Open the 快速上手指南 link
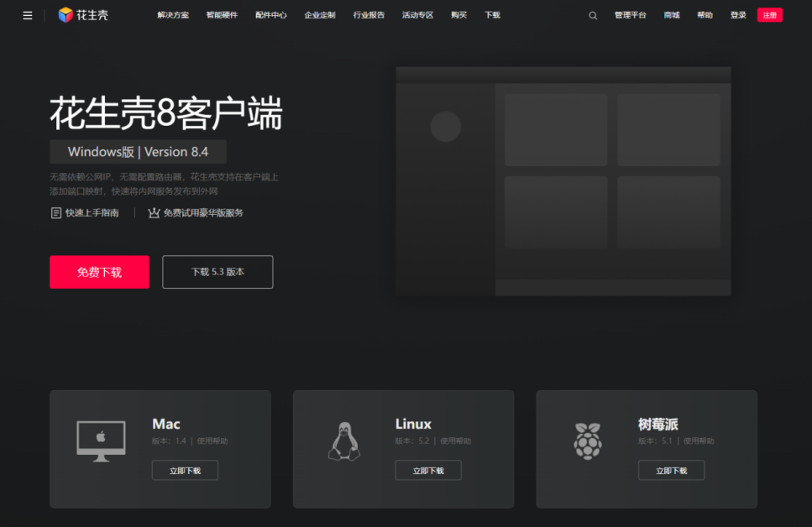This screenshot has height=527, width=812. click(92, 213)
